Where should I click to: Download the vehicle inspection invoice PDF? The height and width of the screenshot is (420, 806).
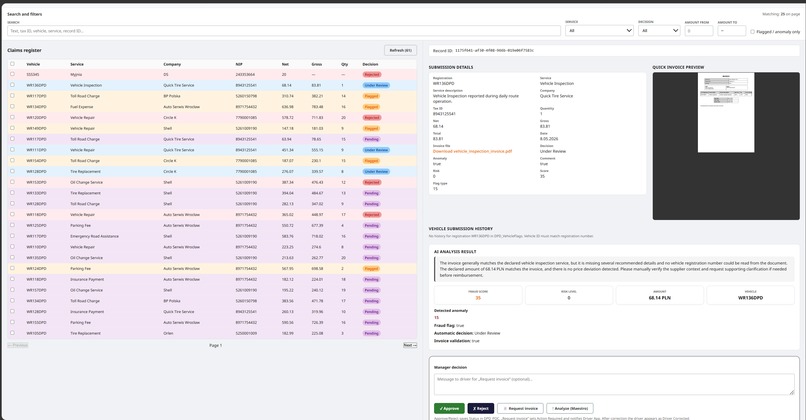pos(472,151)
